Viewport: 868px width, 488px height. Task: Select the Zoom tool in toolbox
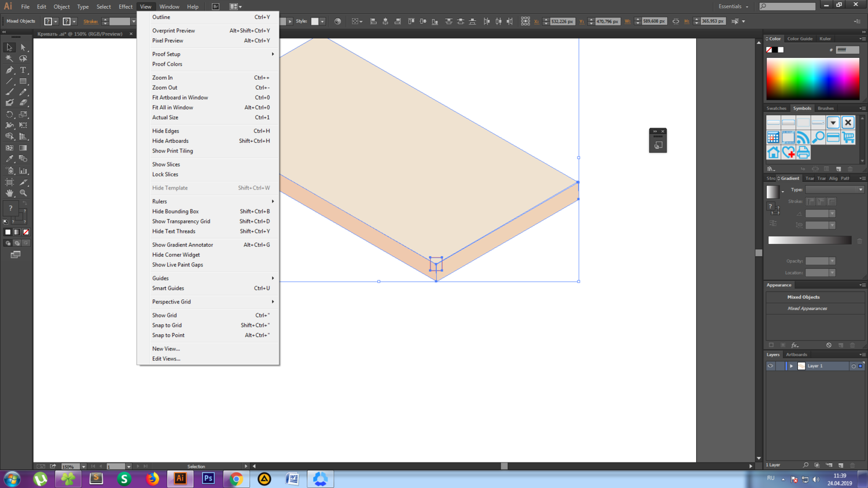click(x=23, y=193)
